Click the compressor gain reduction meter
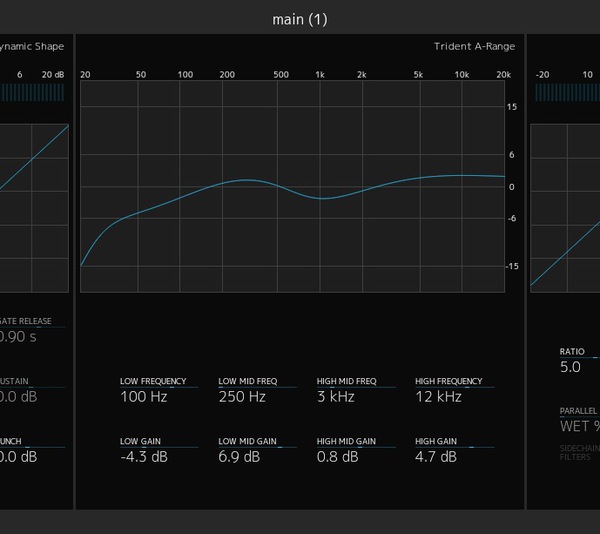The width and height of the screenshot is (600, 534). [567, 92]
